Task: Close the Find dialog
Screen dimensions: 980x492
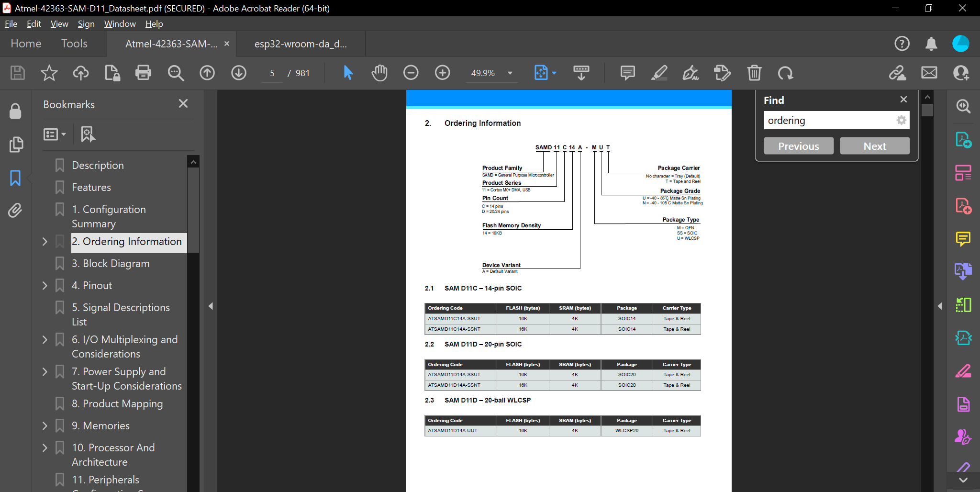Action: [x=903, y=99]
